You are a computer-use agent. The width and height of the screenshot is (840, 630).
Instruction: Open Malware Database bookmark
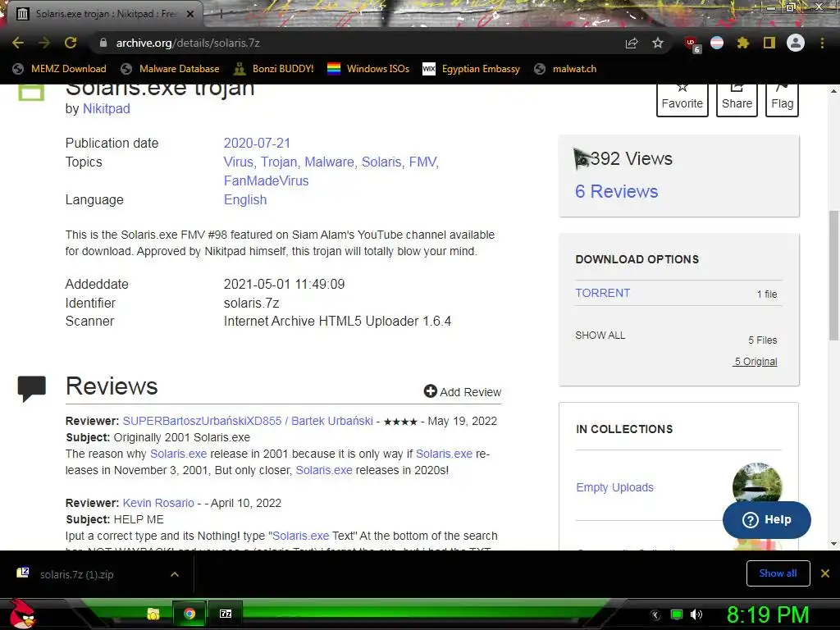(171, 69)
